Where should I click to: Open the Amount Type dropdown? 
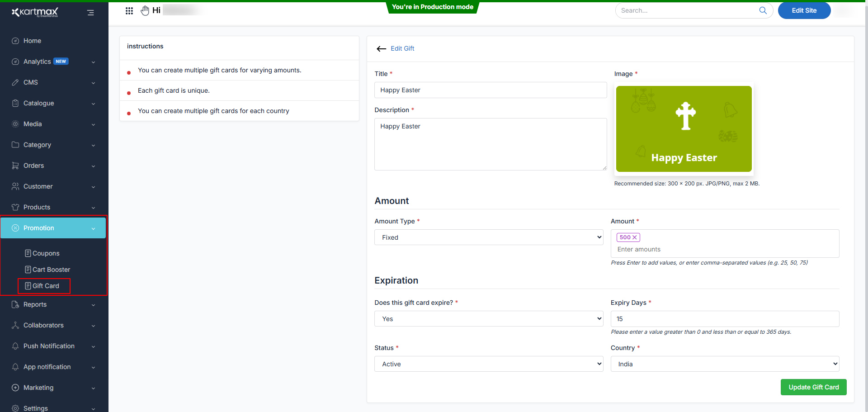tap(488, 237)
